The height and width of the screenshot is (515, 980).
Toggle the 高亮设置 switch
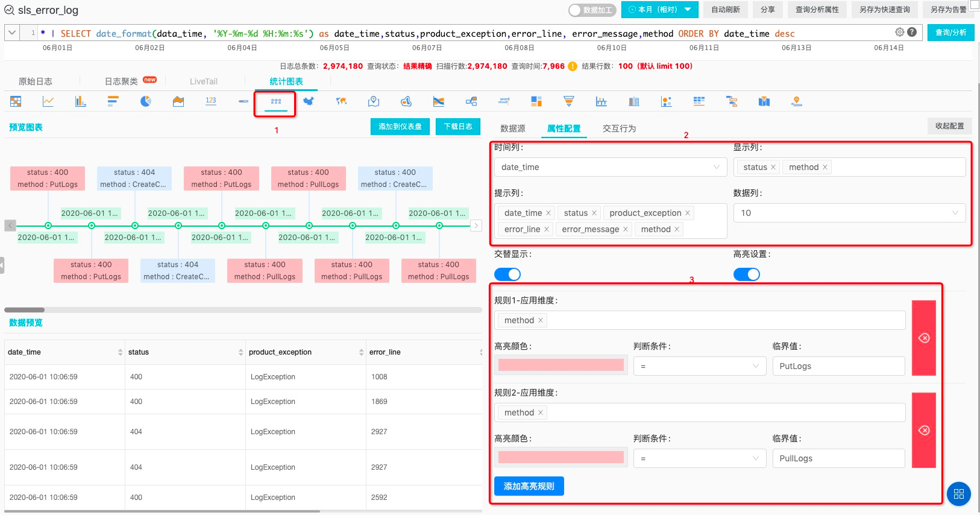pos(747,274)
